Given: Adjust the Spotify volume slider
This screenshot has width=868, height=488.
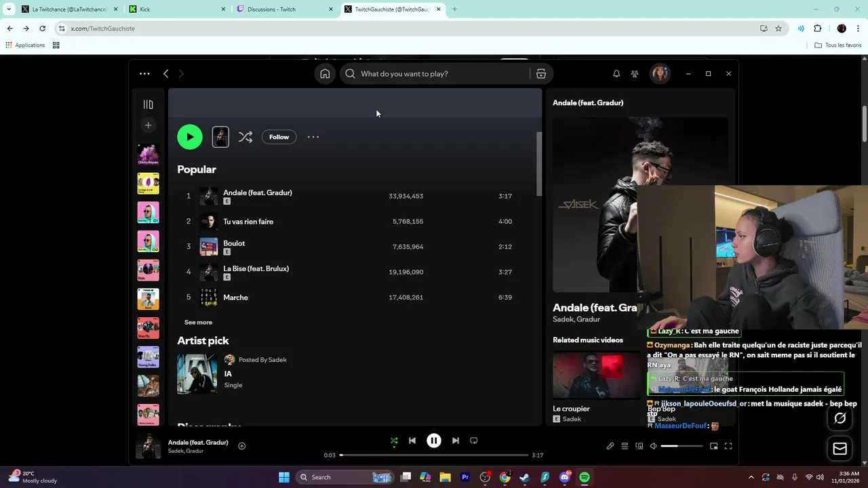Looking at the screenshot, I should click(682, 446).
